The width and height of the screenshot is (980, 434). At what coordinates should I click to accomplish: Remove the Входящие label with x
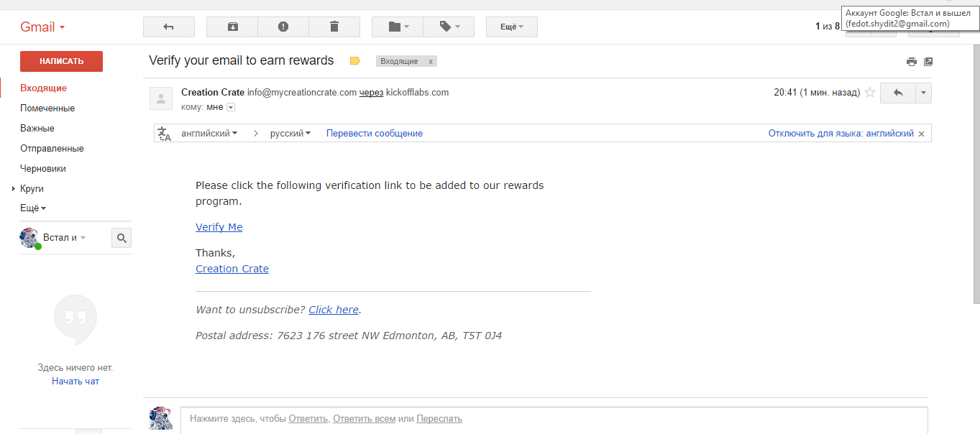click(x=431, y=61)
